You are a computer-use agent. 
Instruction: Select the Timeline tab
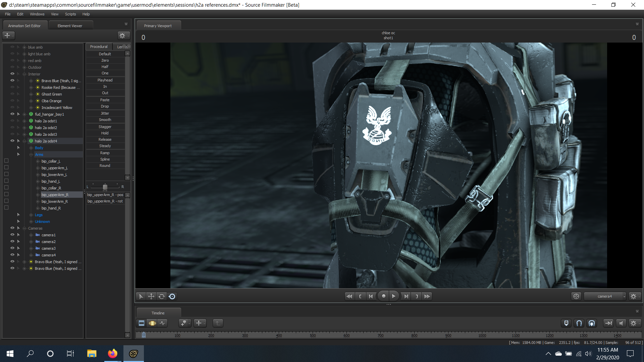click(x=158, y=313)
